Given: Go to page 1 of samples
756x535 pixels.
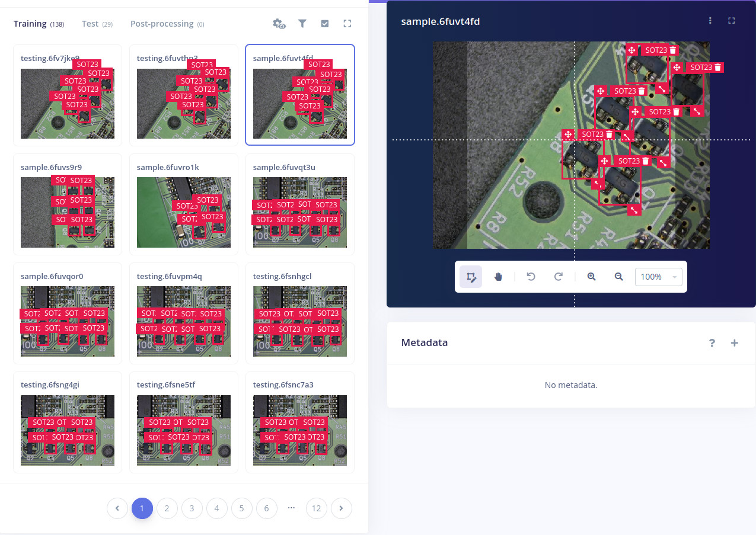Looking at the screenshot, I should (x=142, y=508).
